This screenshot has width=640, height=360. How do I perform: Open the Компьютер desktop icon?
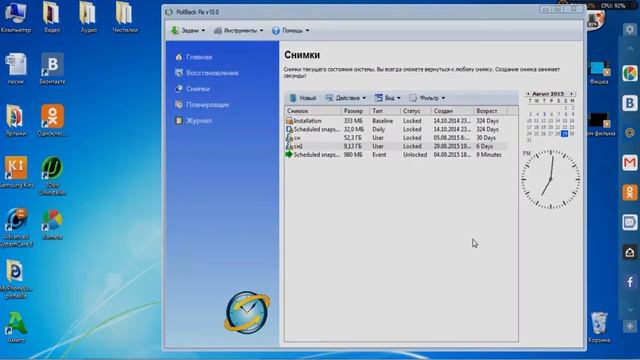click(16, 17)
